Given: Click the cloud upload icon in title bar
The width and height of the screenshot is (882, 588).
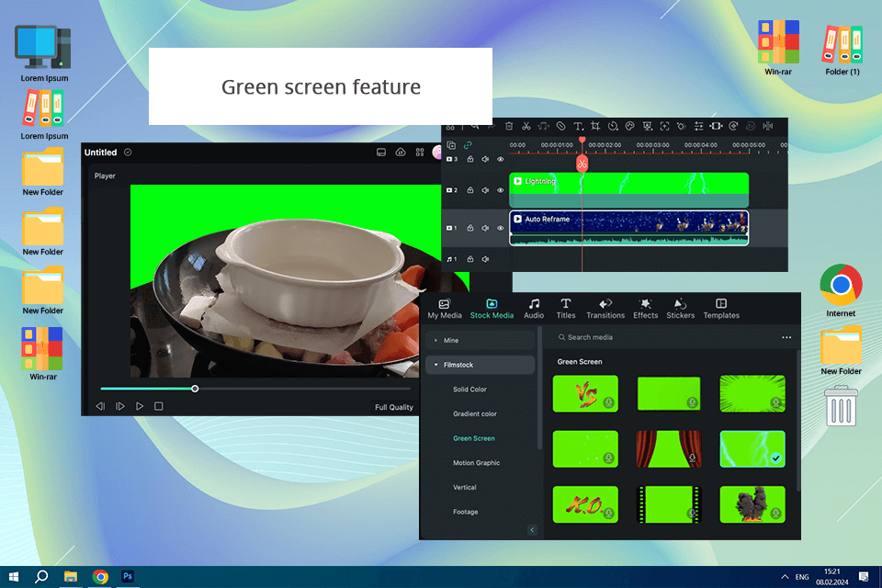Looking at the screenshot, I should pos(401,153).
